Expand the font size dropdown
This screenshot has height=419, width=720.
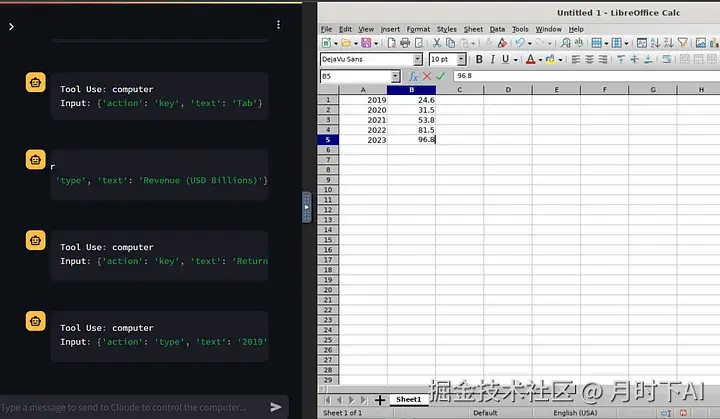(x=461, y=59)
